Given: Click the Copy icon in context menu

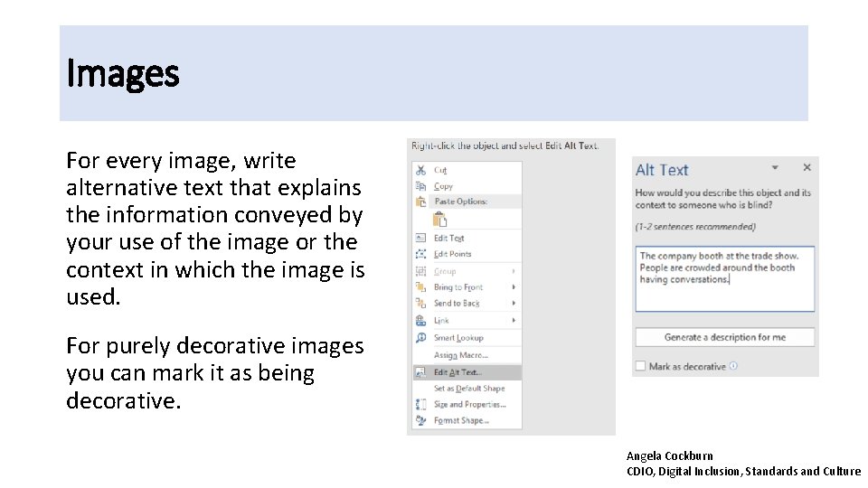Looking at the screenshot, I should pos(421,186).
